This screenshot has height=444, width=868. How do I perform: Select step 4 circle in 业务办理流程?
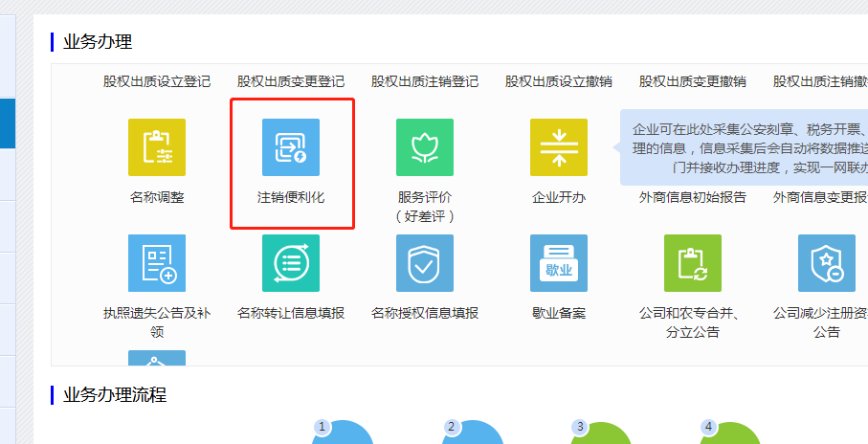[x=730, y=433]
